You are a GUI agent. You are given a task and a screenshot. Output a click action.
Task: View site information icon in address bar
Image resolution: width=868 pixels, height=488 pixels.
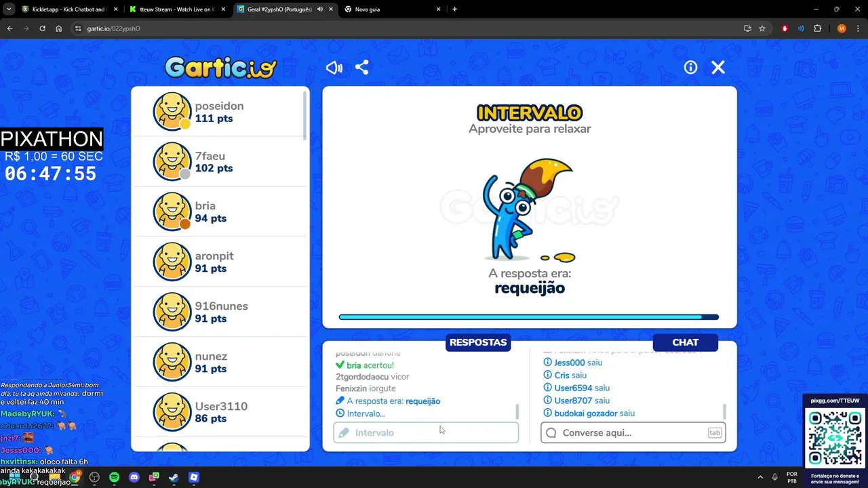78,28
